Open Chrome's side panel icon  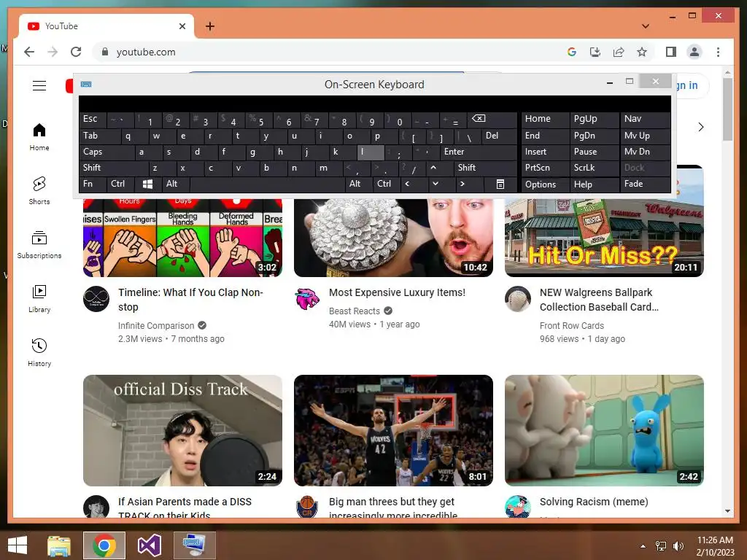tap(671, 52)
